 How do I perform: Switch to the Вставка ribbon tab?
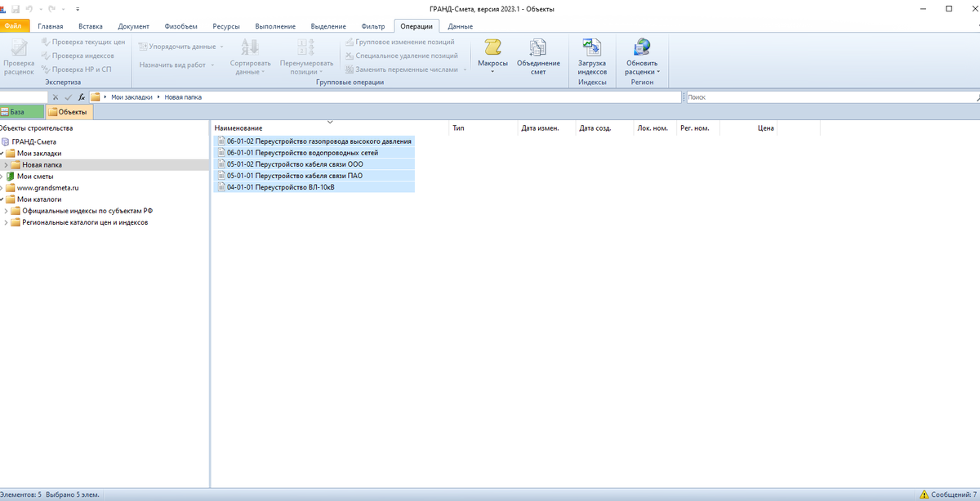coord(91,26)
